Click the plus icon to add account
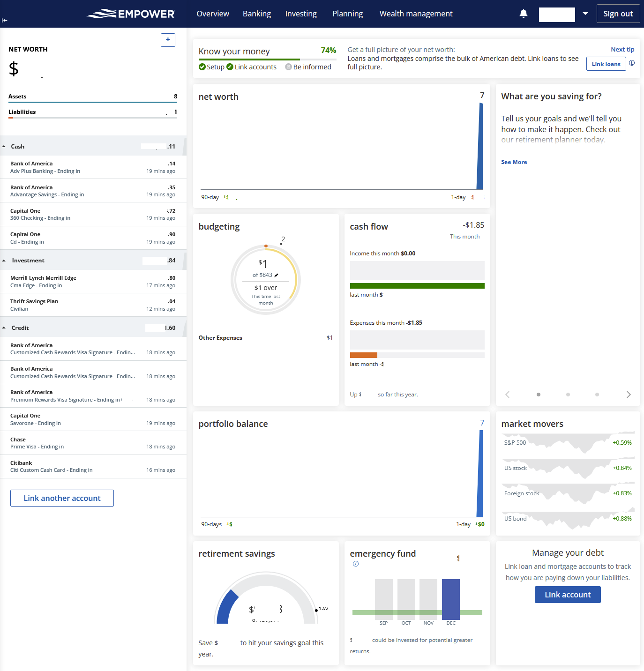 [x=168, y=40]
